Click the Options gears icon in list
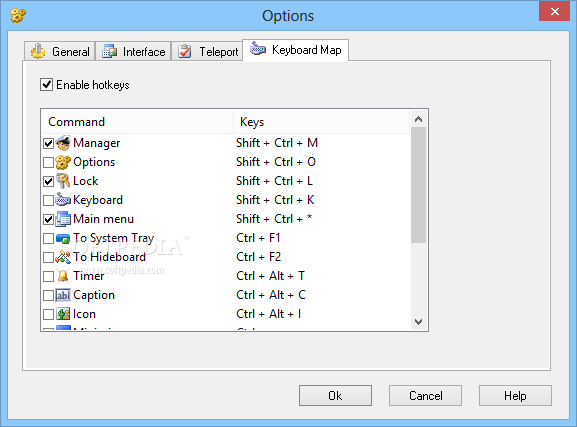This screenshot has width=577, height=427. [63, 162]
